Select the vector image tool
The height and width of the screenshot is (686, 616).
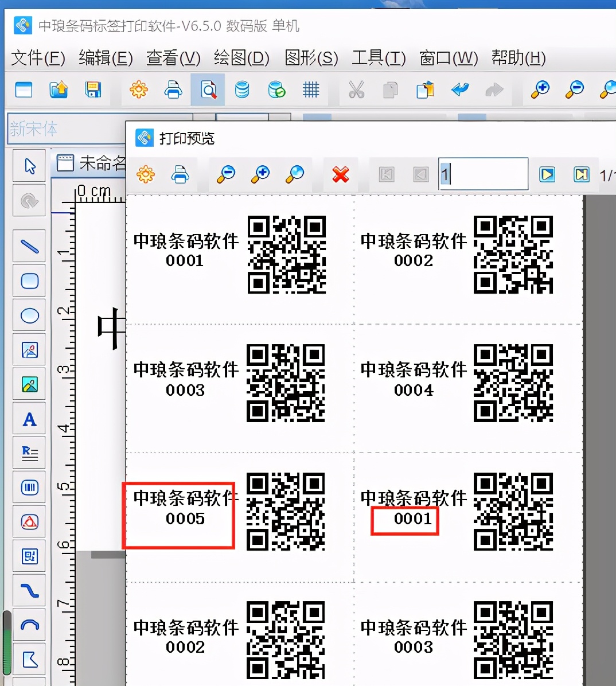tap(29, 349)
